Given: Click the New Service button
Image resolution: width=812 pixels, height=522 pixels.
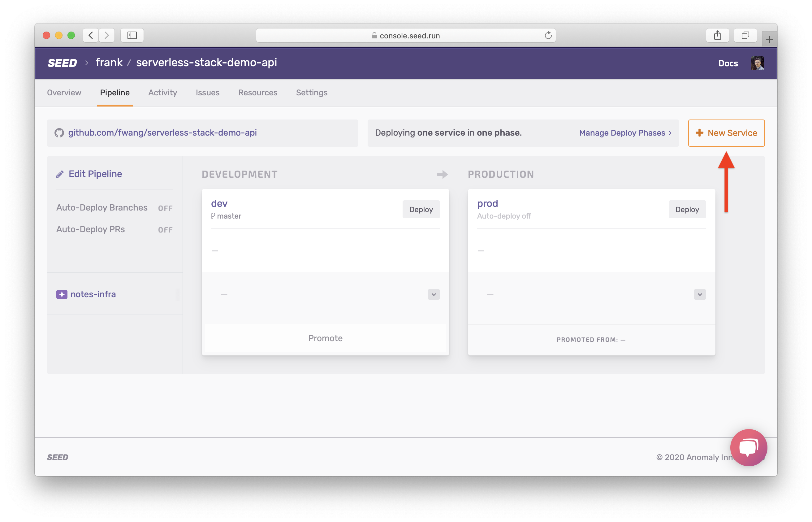Looking at the screenshot, I should click(x=726, y=133).
